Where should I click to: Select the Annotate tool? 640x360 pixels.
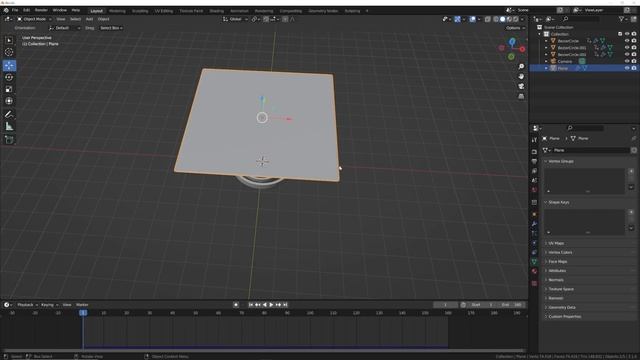tap(9, 114)
